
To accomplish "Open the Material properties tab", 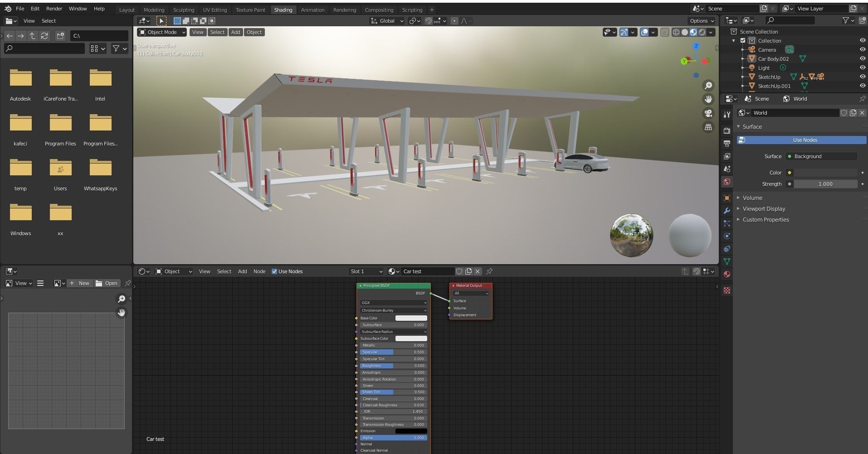I will (727, 274).
